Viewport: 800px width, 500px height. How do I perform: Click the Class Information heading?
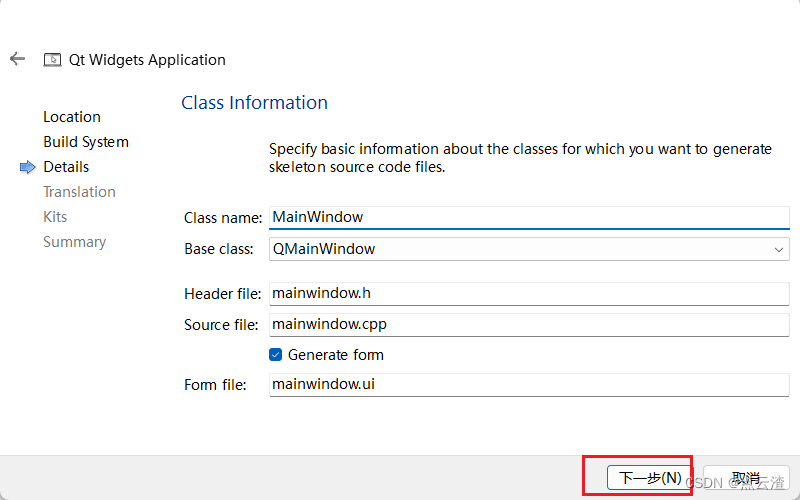[x=254, y=103]
